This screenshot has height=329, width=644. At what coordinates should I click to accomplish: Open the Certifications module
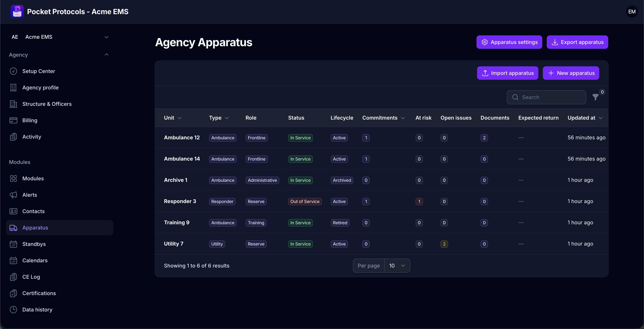tap(60, 293)
